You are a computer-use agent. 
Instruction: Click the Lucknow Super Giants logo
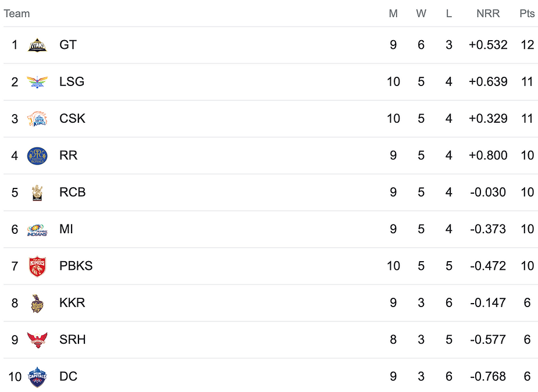37,82
